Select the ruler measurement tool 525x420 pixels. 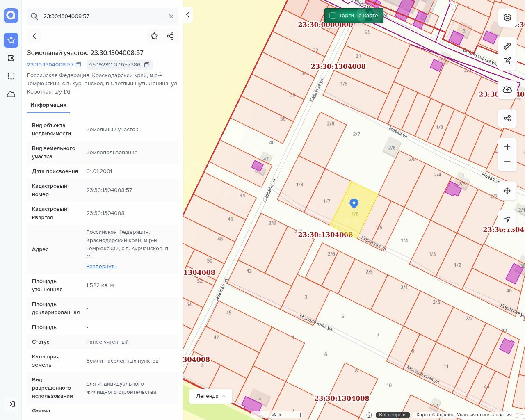click(x=507, y=46)
